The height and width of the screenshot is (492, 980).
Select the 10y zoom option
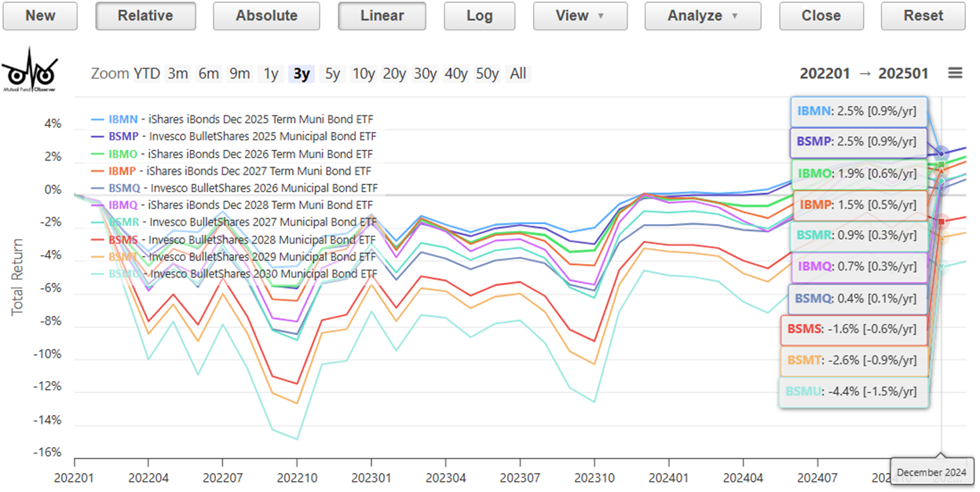[x=364, y=74]
